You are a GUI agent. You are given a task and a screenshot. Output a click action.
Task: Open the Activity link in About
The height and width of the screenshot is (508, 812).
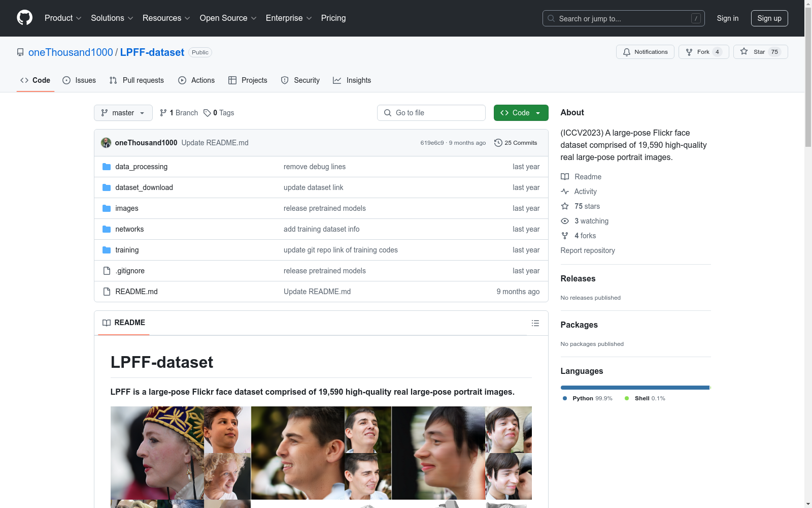point(579,192)
